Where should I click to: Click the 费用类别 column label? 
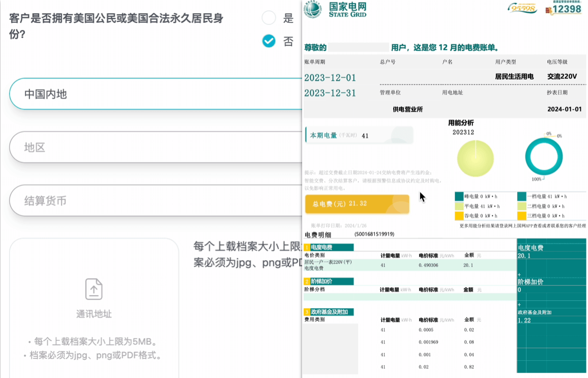coord(314,320)
